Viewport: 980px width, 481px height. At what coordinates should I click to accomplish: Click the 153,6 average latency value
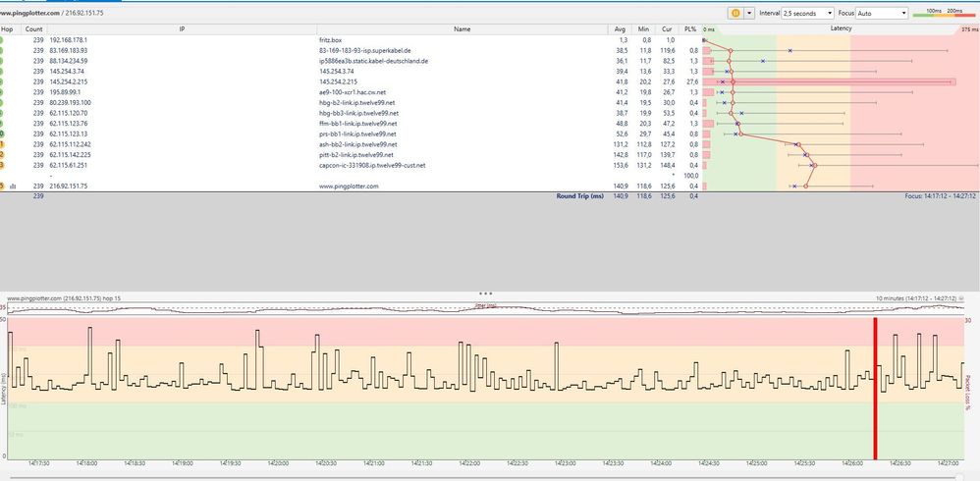(x=620, y=165)
